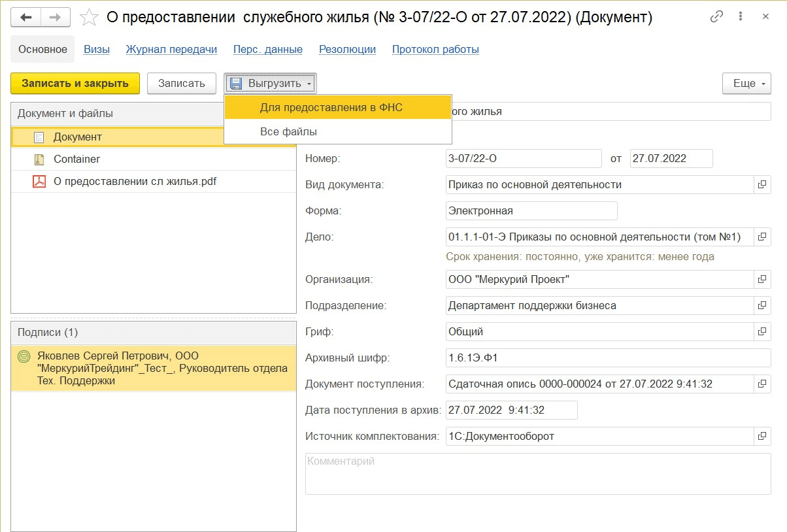Click the Дата поступления в архив field
Image resolution: width=787 pixels, height=532 pixels.
[512, 410]
